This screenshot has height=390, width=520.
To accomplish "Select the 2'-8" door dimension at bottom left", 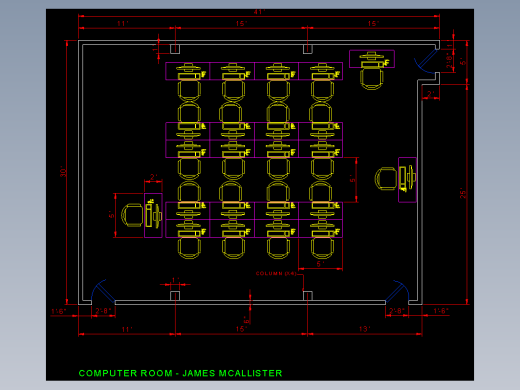I will click(103, 311).
